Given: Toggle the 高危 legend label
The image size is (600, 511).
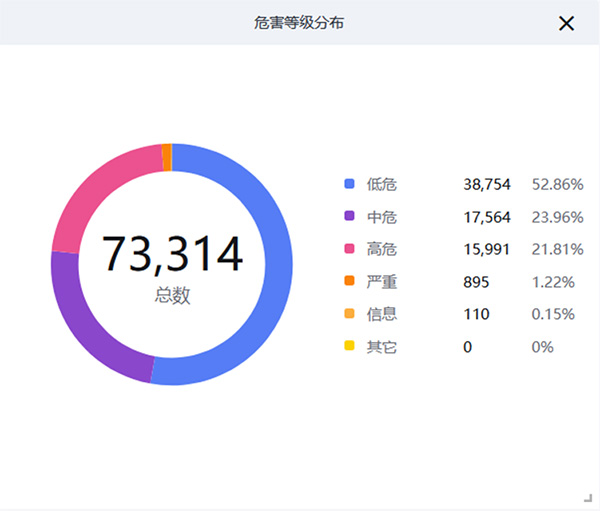Looking at the screenshot, I should pyautogui.click(x=381, y=249).
